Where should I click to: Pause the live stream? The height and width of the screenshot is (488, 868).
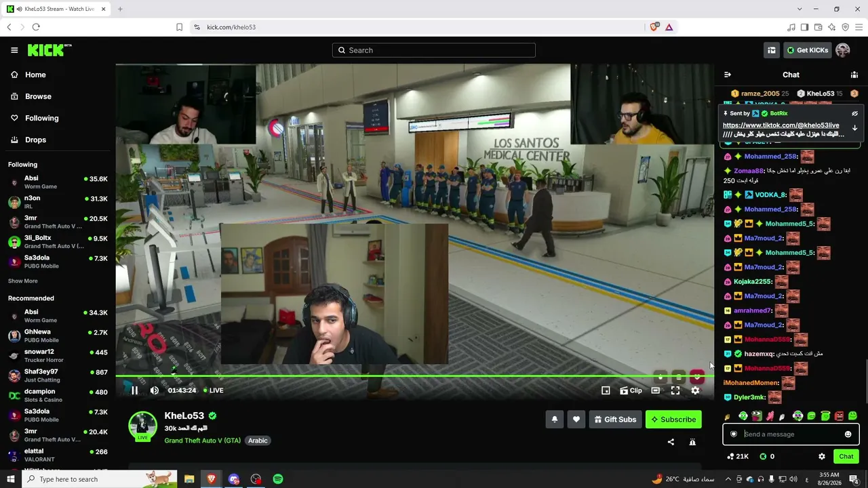[134, 390]
